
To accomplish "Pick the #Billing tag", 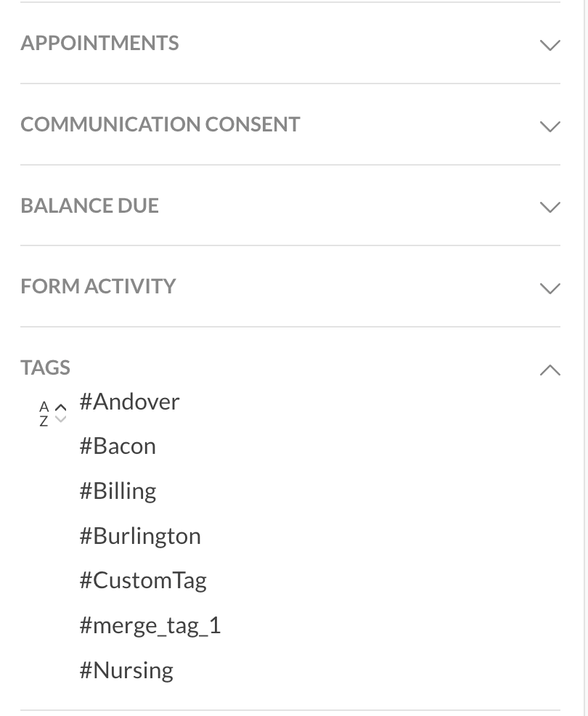I will (x=118, y=491).
